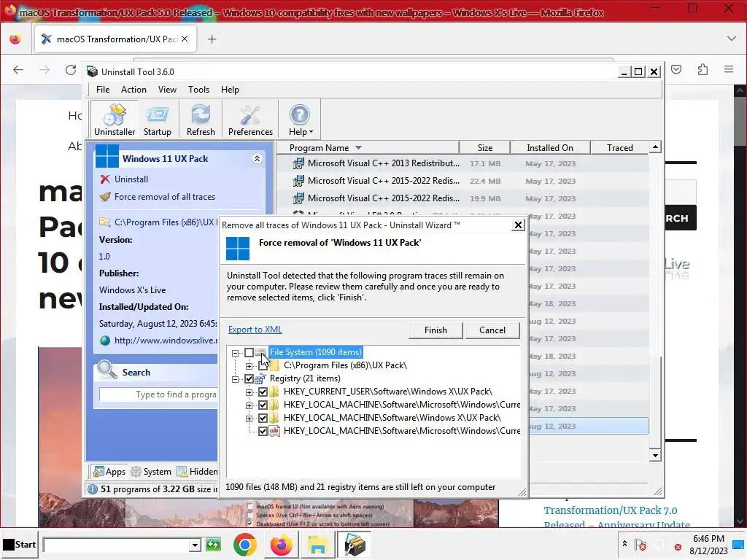Open the Help menu in menu bar

click(230, 90)
